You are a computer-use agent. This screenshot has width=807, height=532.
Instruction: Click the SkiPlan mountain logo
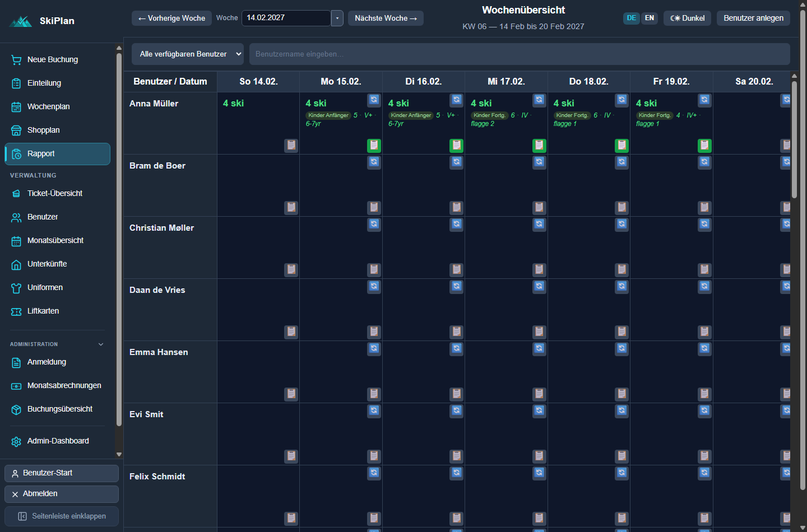coord(21,21)
